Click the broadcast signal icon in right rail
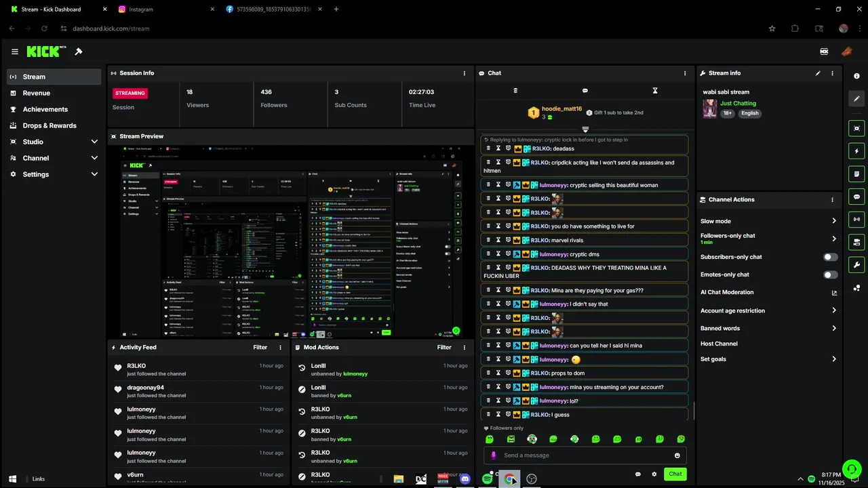 pos(856,220)
